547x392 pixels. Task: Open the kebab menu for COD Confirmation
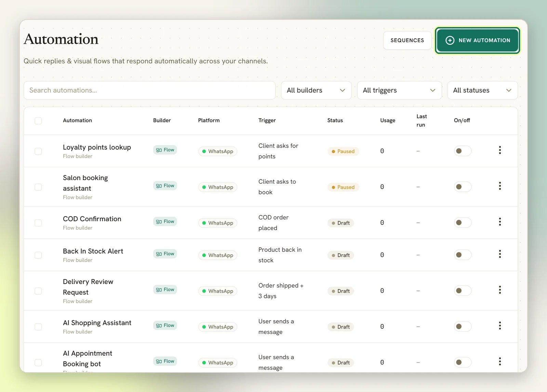(x=500, y=222)
